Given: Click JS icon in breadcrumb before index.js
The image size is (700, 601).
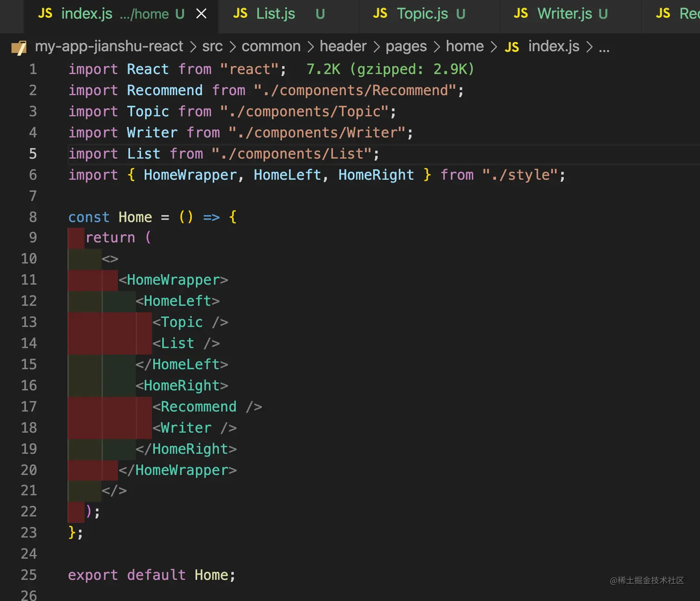Looking at the screenshot, I should [x=512, y=47].
